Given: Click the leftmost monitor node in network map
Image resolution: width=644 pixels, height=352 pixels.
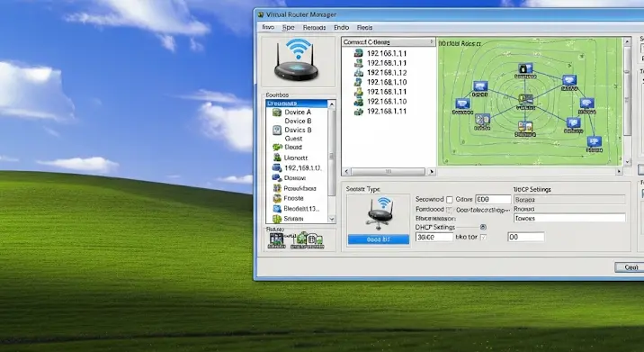Looking at the screenshot, I should (463, 104).
